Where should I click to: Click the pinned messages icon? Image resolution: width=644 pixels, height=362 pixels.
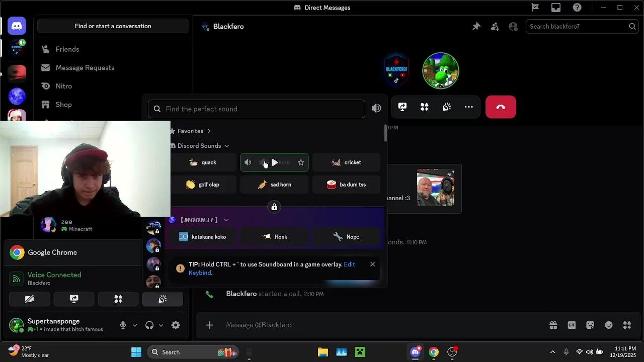click(x=476, y=27)
